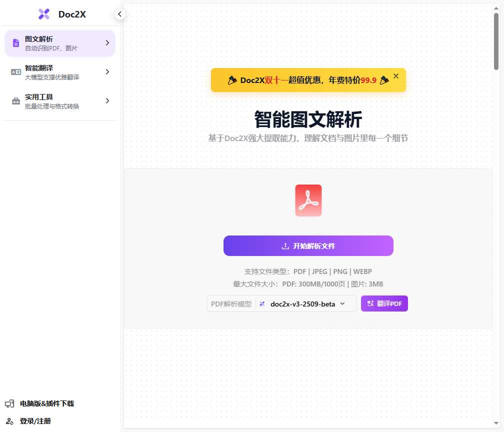
Task: Click the Doc2X logo in the model selector
Action: [x=261, y=303]
